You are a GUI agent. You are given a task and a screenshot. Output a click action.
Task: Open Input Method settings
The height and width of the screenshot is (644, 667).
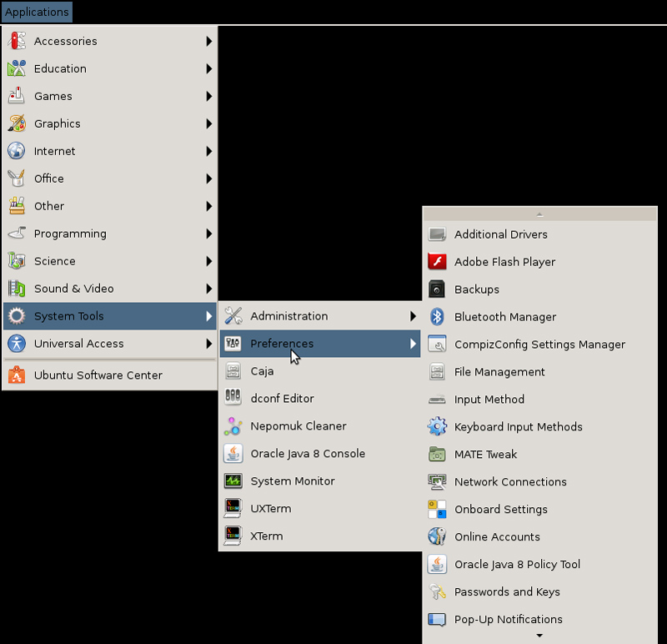[x=539, y=400]
